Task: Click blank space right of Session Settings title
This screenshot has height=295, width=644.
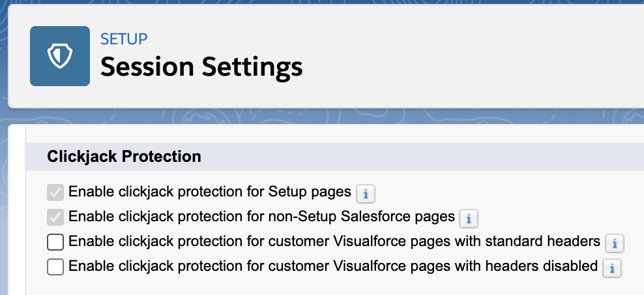Action: (469, 67)
